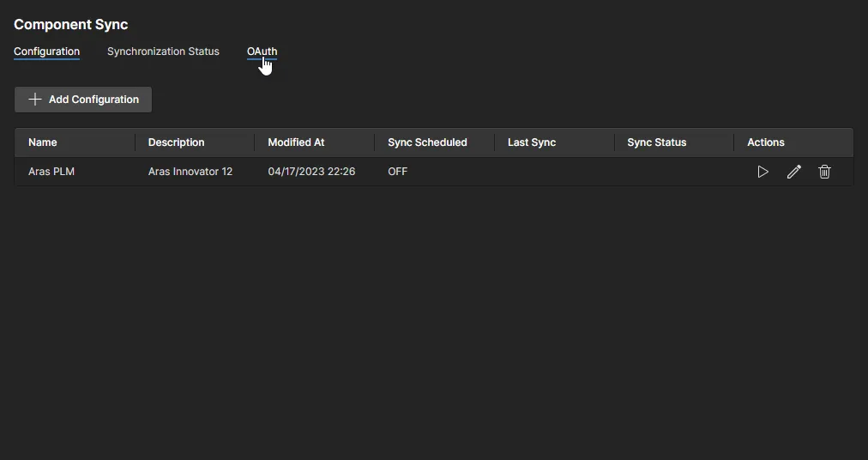
Task: Switch to the Synchronization Status tab
Action: click(163, 51)
